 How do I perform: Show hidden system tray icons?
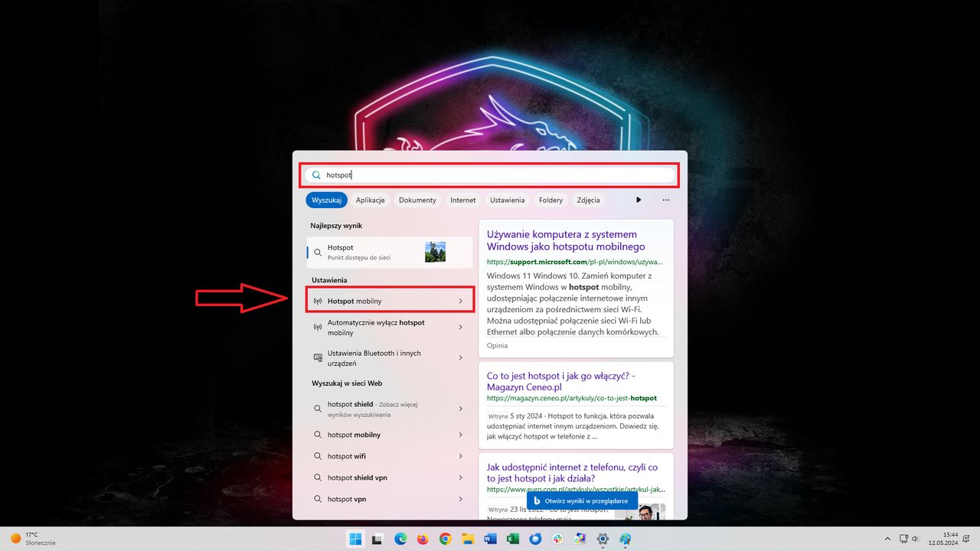click(x=887, y=539)
